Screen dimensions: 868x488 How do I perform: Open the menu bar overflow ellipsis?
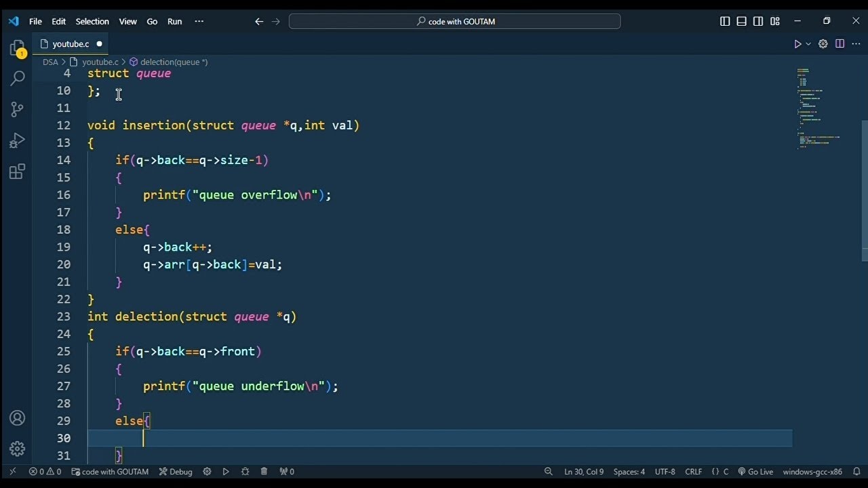coord(199,22)
